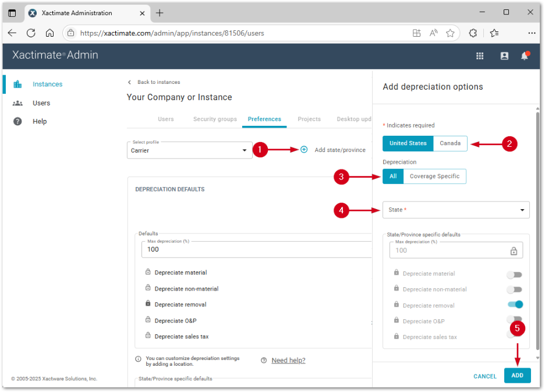545x392 pixels.
Task: Open the tab actions menu icon
Action: coord(12,13)
